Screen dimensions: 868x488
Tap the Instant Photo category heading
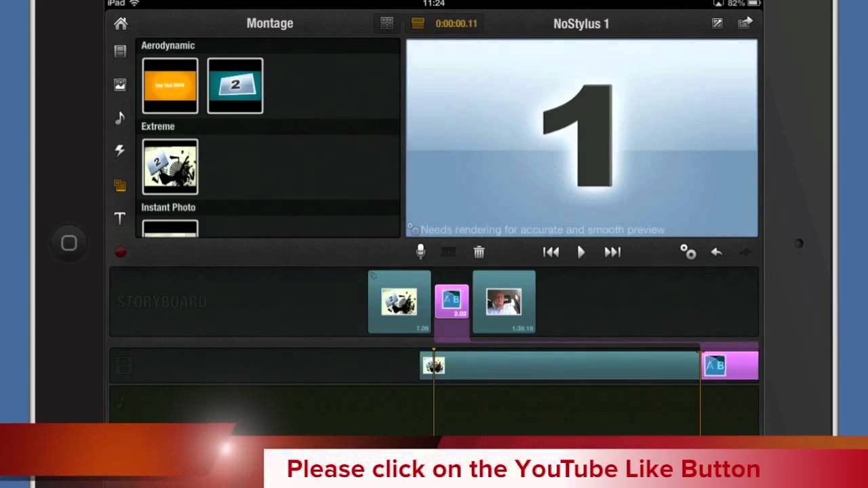168,207
